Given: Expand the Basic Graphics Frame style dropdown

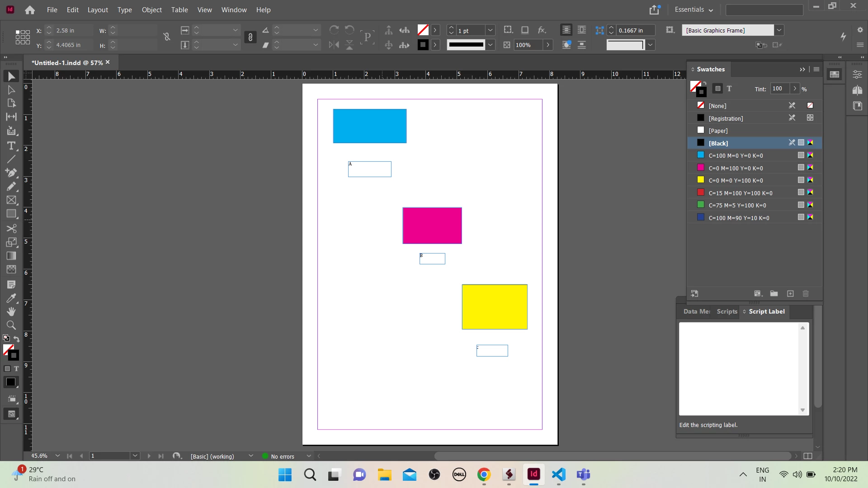Looking at the screenshot, I should [779, 30].
